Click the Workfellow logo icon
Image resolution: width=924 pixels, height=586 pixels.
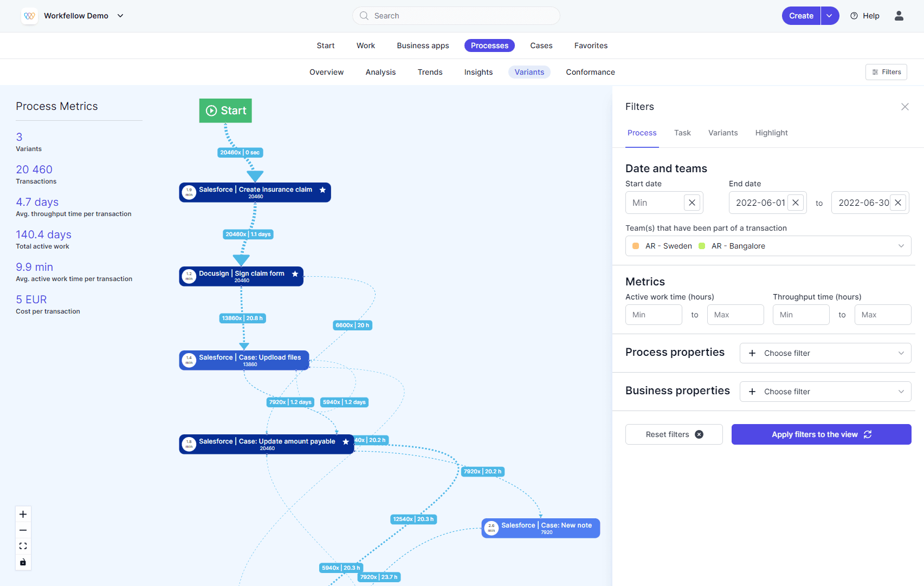click(x=29, y=16)
